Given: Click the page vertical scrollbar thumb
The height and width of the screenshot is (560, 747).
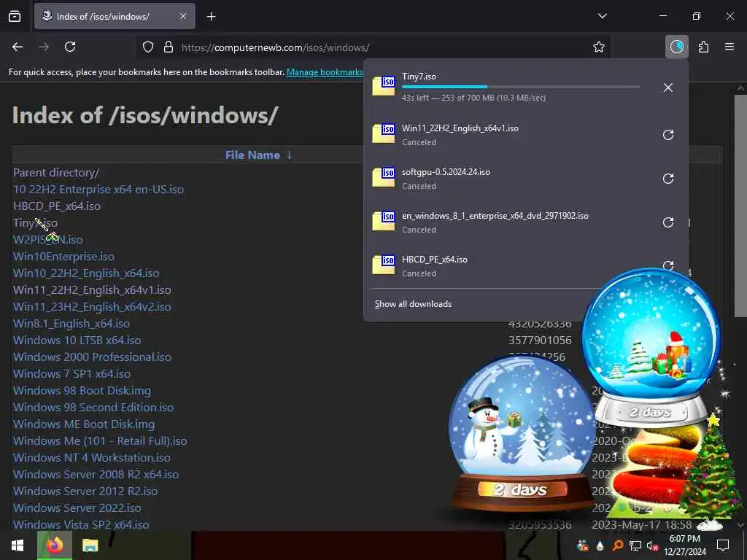Looking at the screenshot, I should (x=740, y=205).
